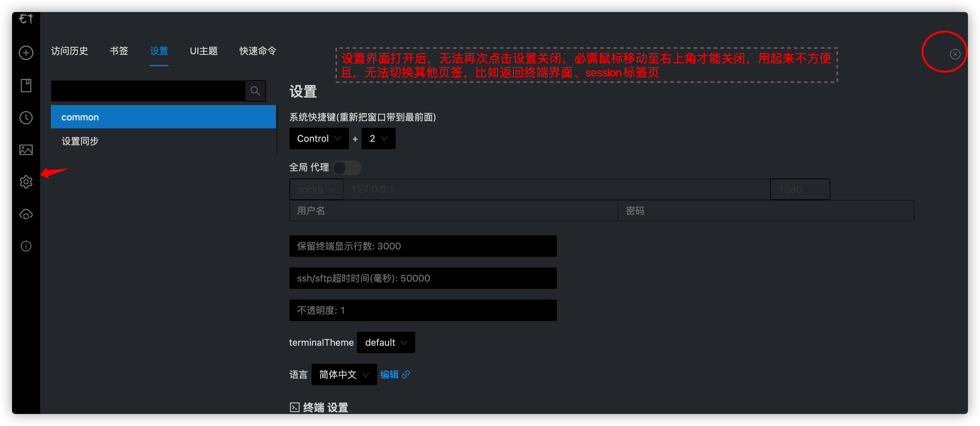The width and height of the screenshot is (980, 426).
Task: Open bookmarks from the sidebar icon
Action: coord(26,85)
